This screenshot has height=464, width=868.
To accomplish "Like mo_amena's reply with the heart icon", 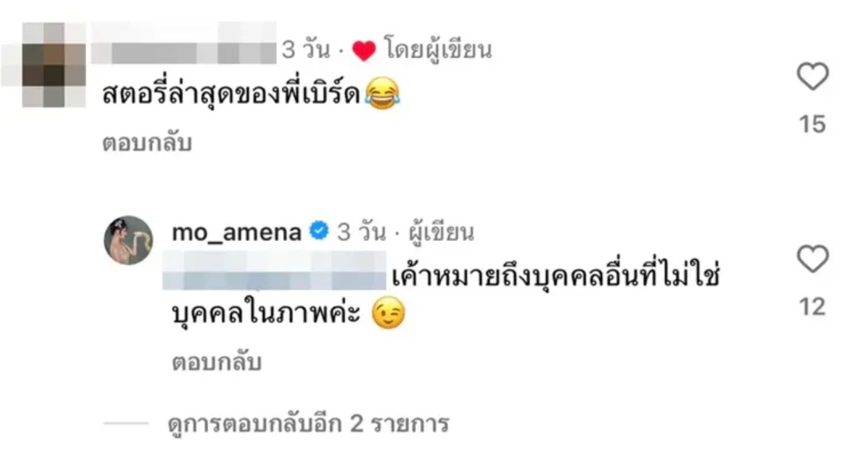I will [813, 259].
